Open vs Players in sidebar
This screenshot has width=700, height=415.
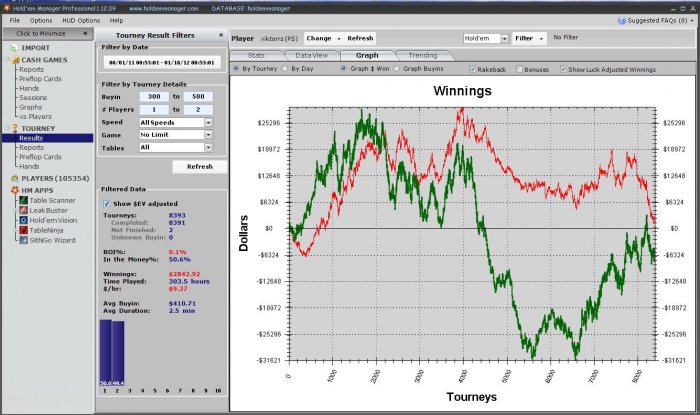point(35,116)
